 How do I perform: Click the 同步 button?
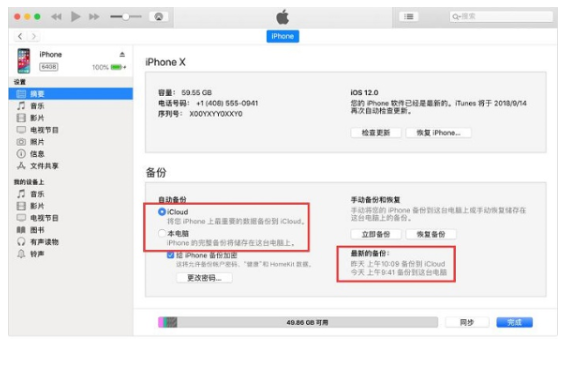point(467,322)
